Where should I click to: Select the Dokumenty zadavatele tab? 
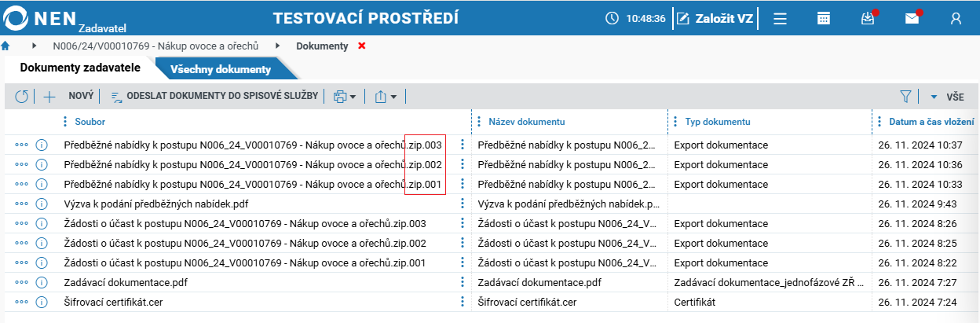tap(80, 68)
